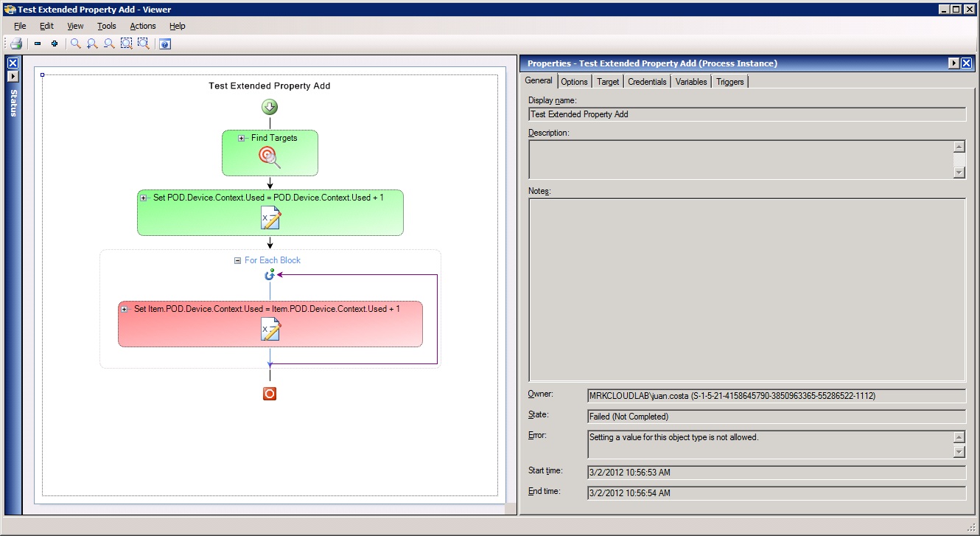
Task: Switch to the Variables tab
Action: (x=691, y=82)
